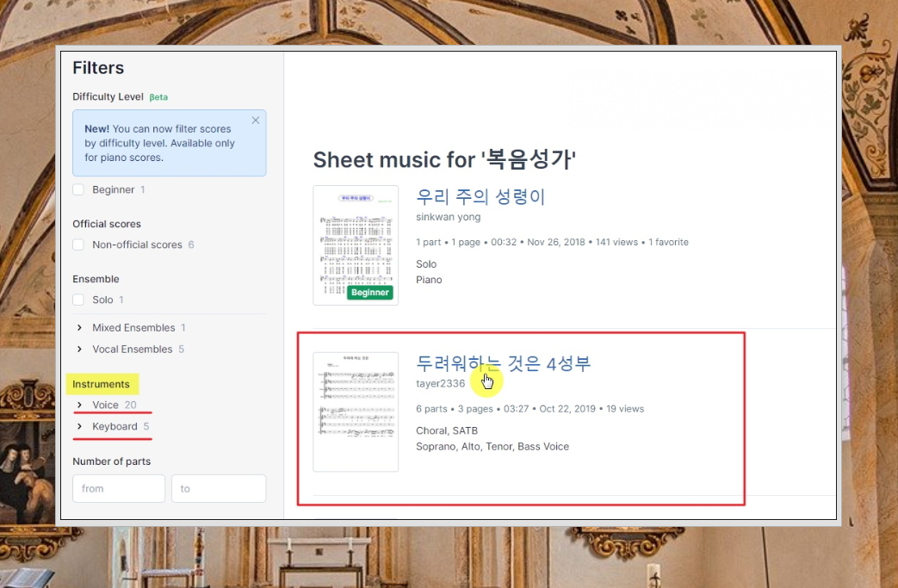The width and height of the screenshot is (898, 588).
Task: Click the 'from' number of parts field
Action: pos(119,488)
